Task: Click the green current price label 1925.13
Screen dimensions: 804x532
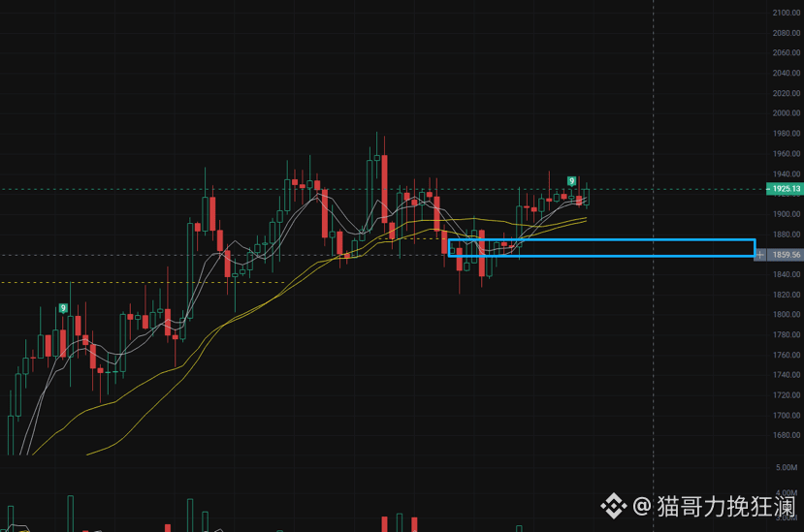Action: point(785,189)
